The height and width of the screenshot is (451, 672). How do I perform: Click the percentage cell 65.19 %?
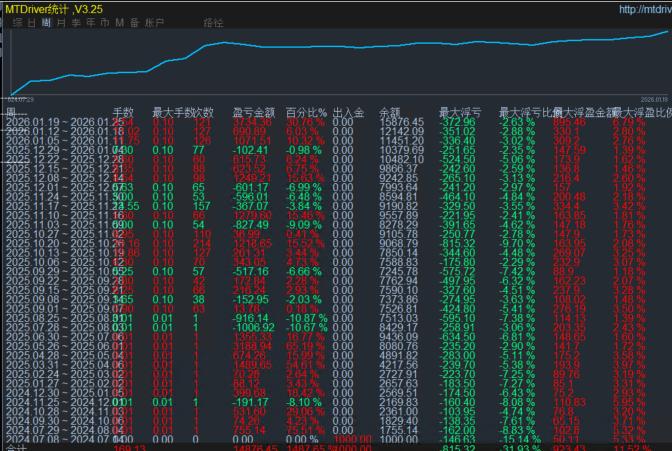click(306, 346)
